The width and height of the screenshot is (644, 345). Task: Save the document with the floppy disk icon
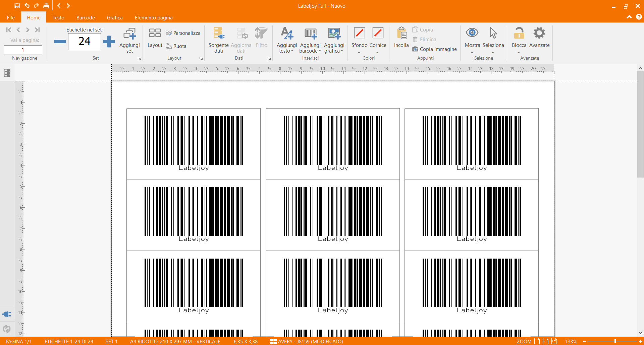17,6
